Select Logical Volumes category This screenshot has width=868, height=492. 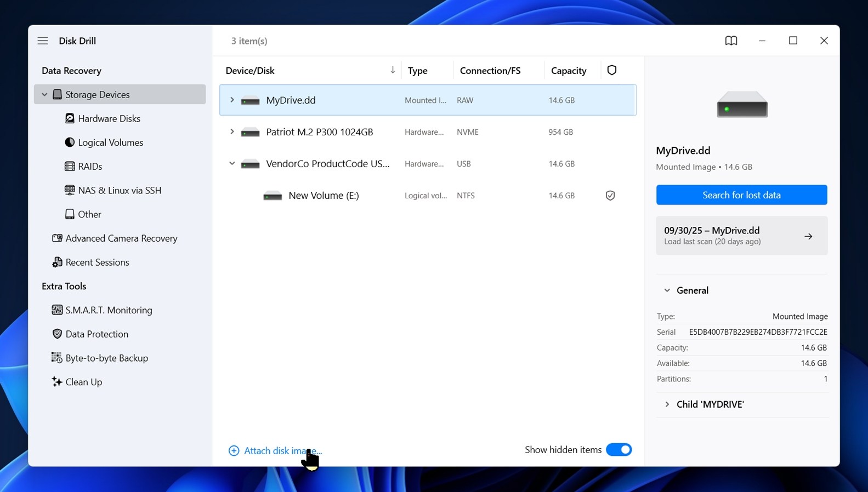pyautogui.click(x=110, y=142)
